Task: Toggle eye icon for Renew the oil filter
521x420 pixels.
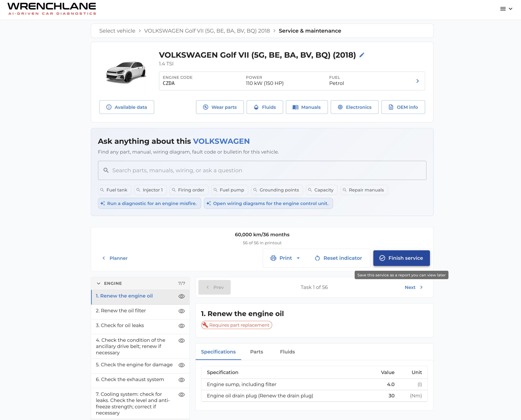Action: [182, 311]
